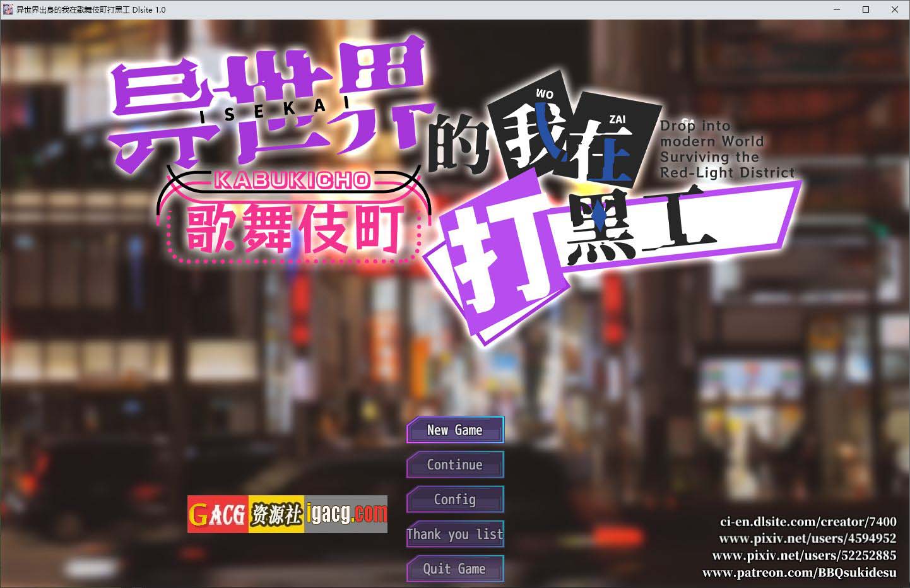Click the app icon in the title bar
Image resolution: width=910 pixels, height=588 pixels.
tap(8, 9)
